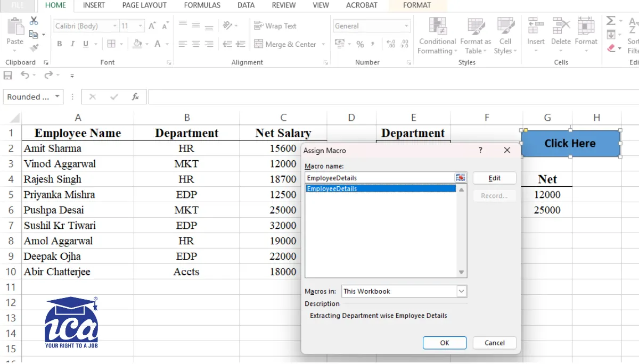Open the Name Box dropdown showing Rounded
The width and height of the screenshot is (639, 364).
(x=57, y=97)
